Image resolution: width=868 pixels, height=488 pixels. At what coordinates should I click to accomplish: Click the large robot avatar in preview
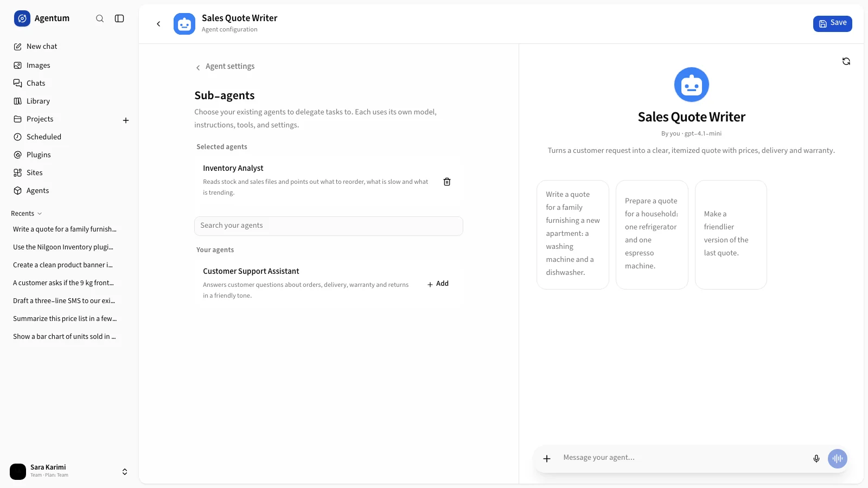(x=692, y=85)
